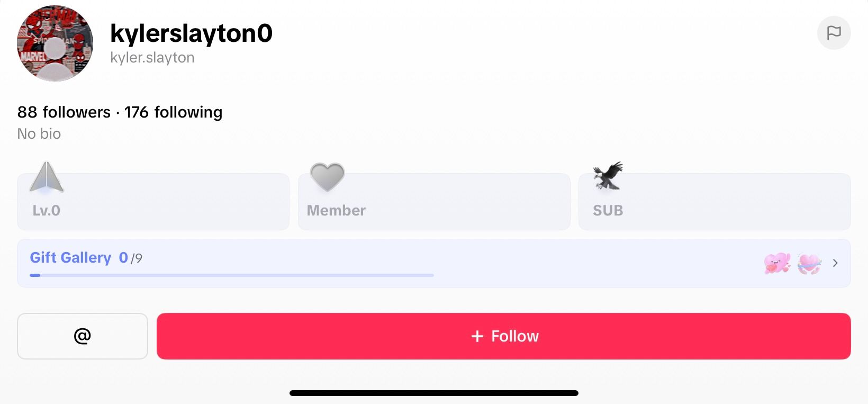The image size is (868, 404).
Task: Click the kyler.slayton handle text
Action: (x=152, y=58)
